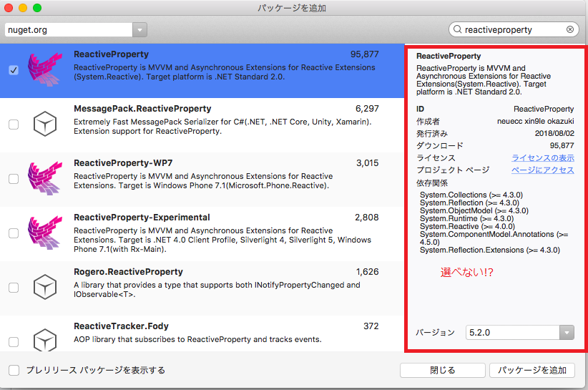Click the MessagePack.ReactiveProperty cube icon
Image resolution: width=588 pixels, height=390 pixels.
[x=45, y=124]
